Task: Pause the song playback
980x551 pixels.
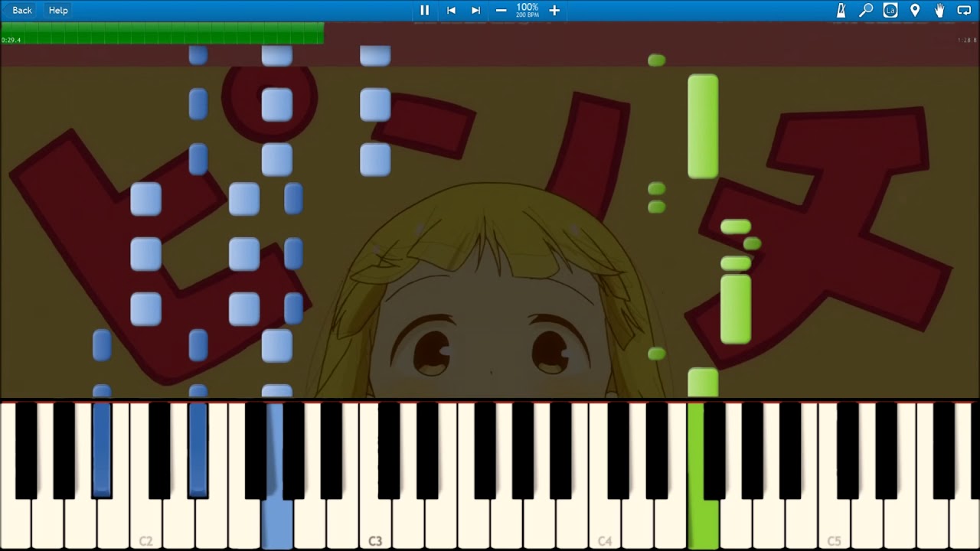Action: [x=424, y=10]
